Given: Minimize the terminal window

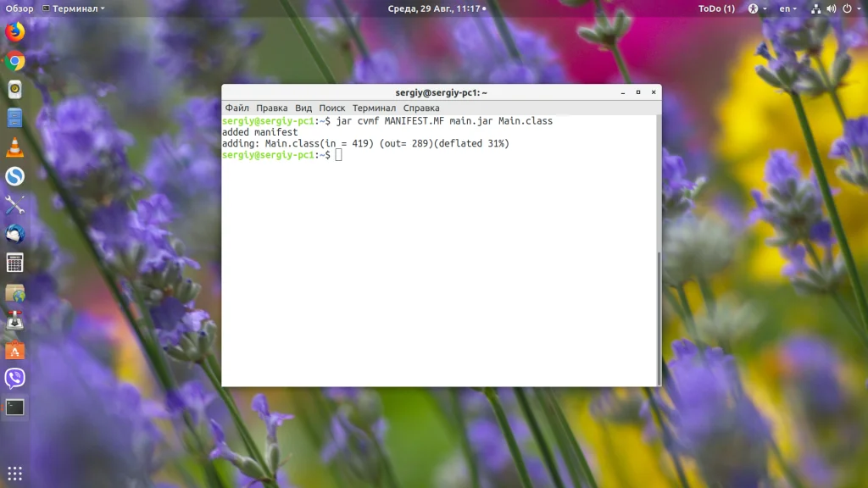Looking at the screenshot, I should tap(623, 92).
